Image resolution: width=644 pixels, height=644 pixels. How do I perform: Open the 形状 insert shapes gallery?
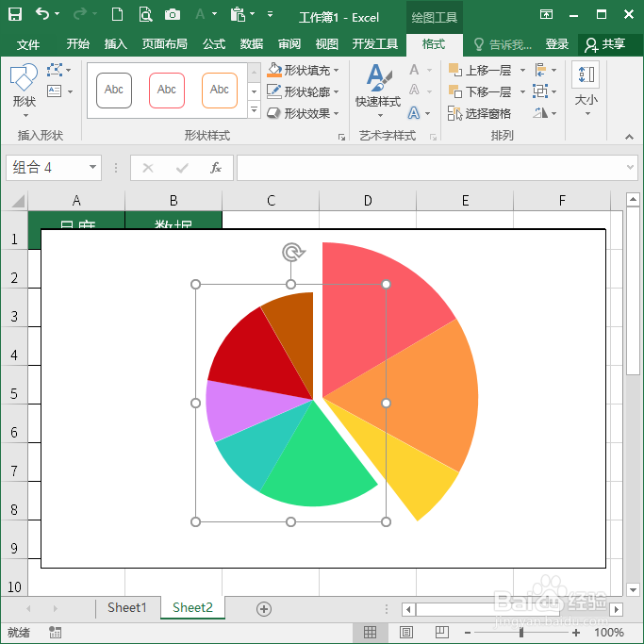24,91
